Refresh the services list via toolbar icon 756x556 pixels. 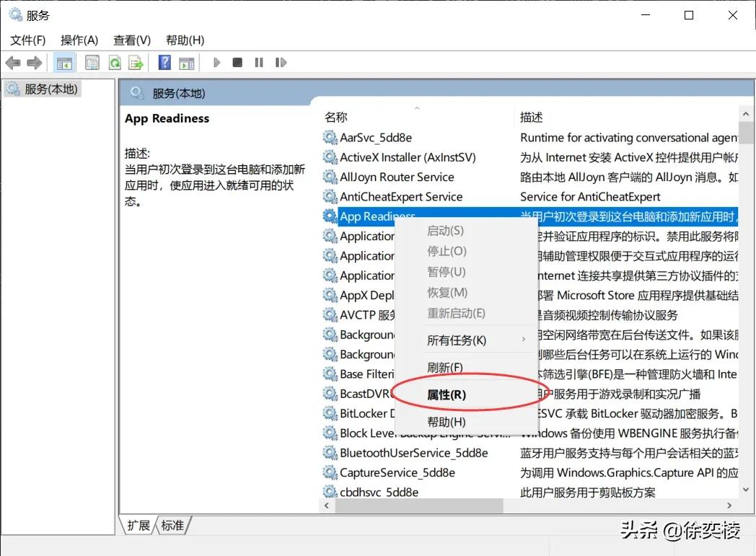tap(115, 62)
